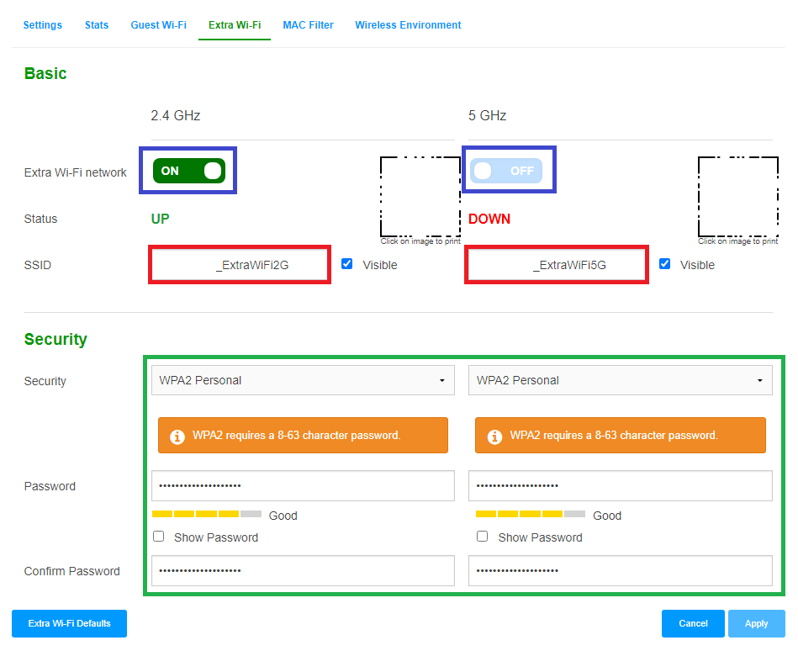The image size is (798, 672).
Task: Click the info icon in 5 GHz WPA2 notice
Action: [x=494, y=437]
